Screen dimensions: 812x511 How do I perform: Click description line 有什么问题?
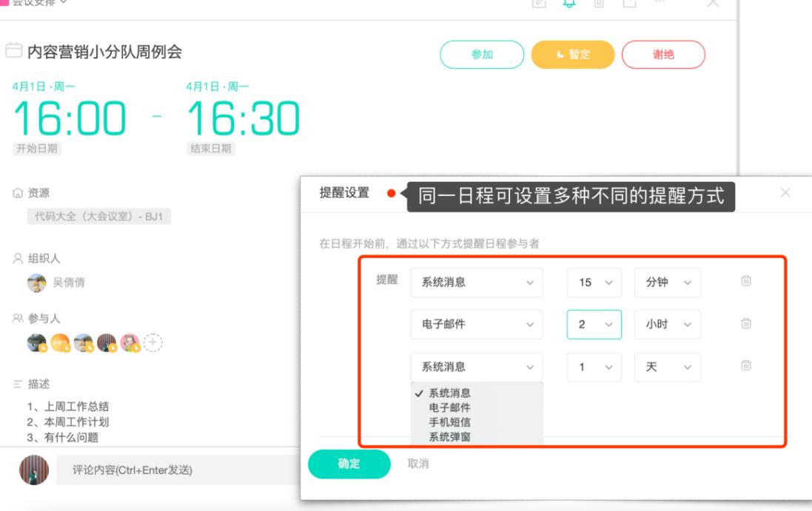71,438
